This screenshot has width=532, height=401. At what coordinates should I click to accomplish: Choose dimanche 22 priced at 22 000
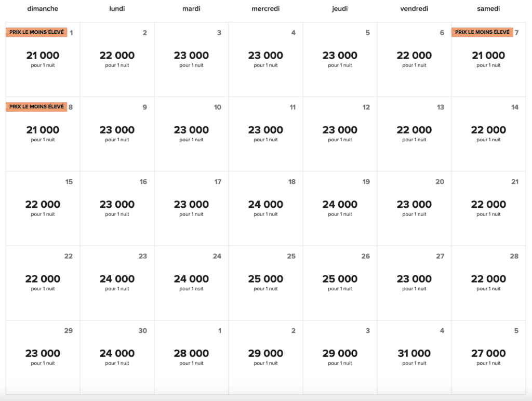(x=43, y=282)
